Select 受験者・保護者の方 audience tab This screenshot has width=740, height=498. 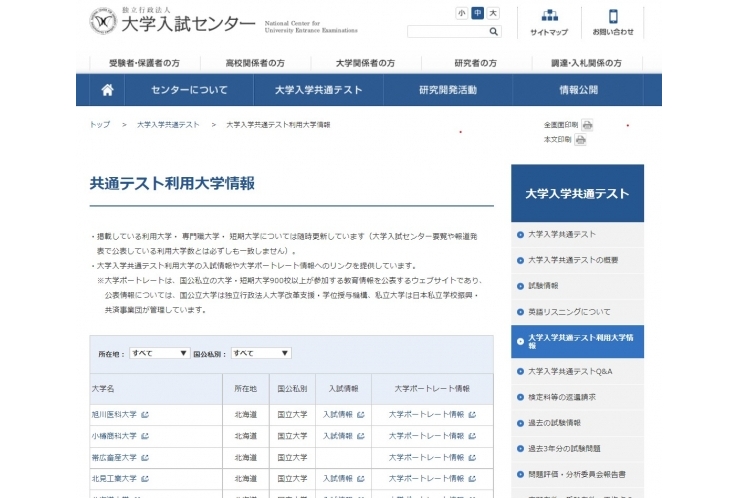click(x=144, y=63)
